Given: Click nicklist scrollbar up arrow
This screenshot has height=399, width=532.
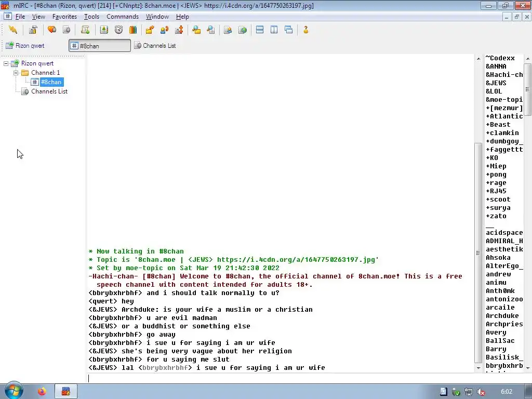Looking at the screenshot, I should [x=528, y=59].
